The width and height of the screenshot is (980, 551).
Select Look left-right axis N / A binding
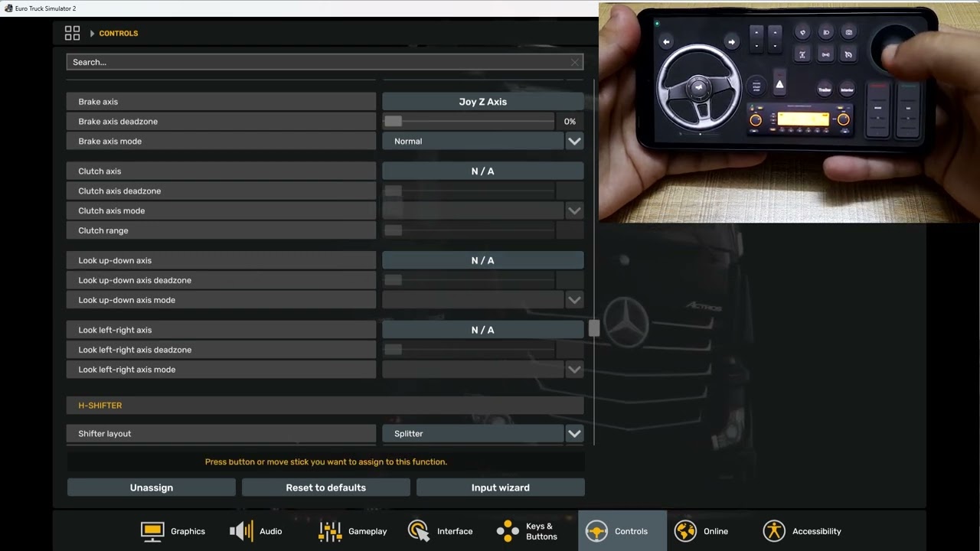pos(483,330)
